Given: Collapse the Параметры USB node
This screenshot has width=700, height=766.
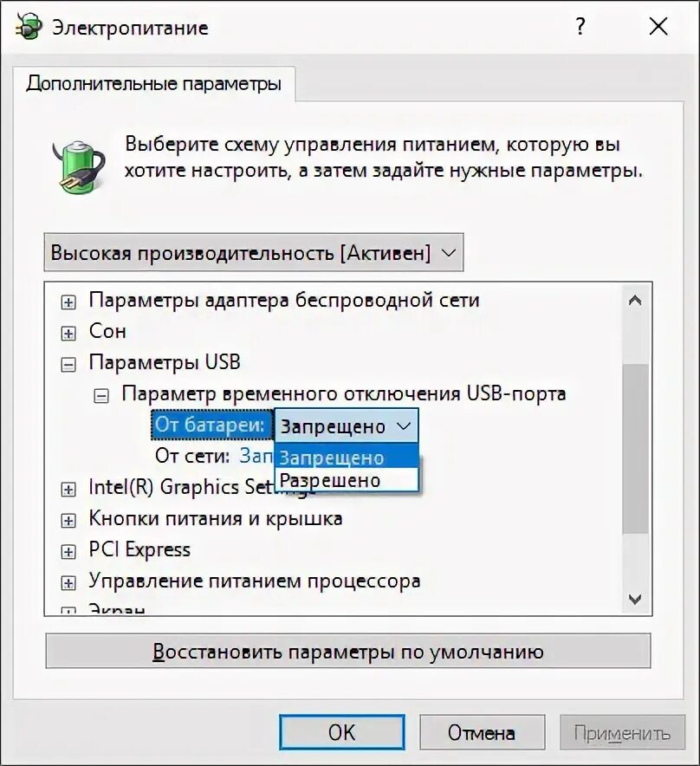Looking at the screenshot, I should tap(68, 365).
